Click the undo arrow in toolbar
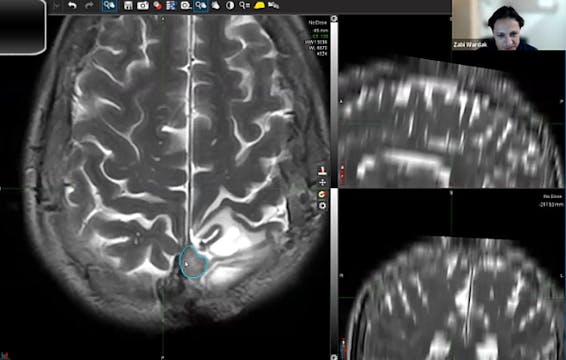This screenshot has width=566, height=360. click(72, 5)
